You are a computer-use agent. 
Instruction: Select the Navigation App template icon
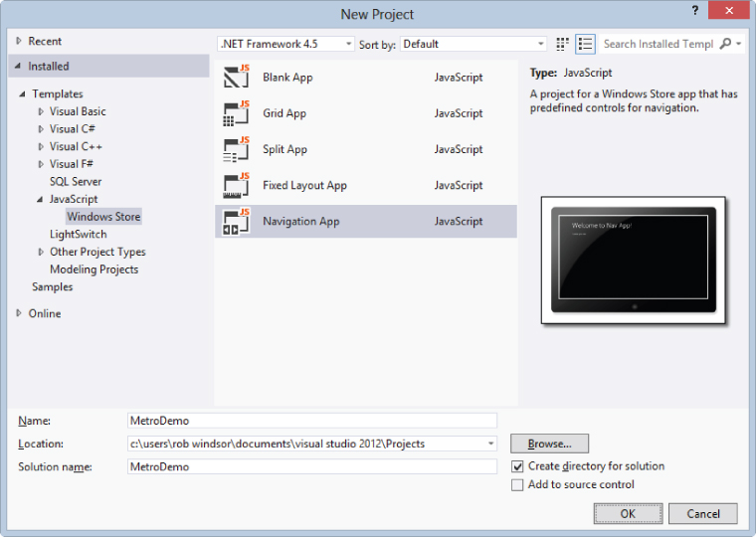click(236, 221)
